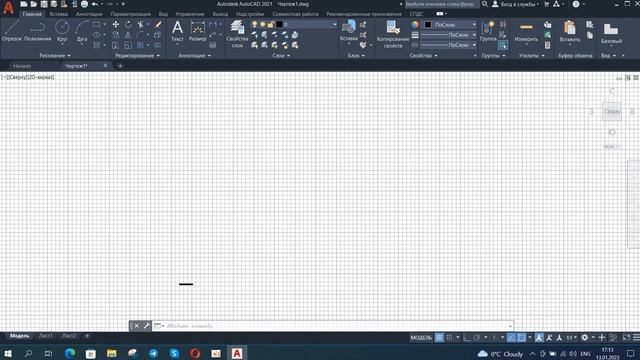This screenshot has height=360, width=640.
Task: Click Вставка (Insert block) icon
Action: (x=349, y=31)
